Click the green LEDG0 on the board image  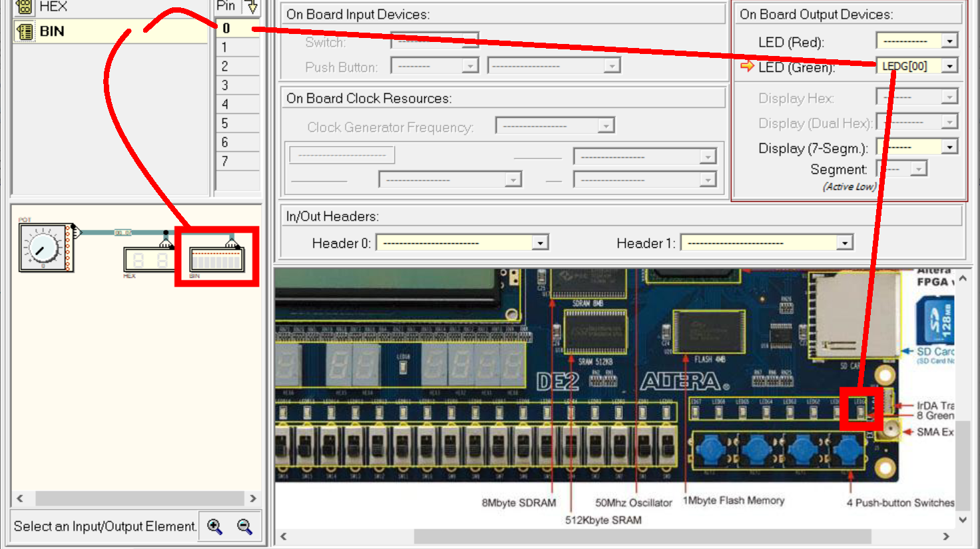pos(860,411)
